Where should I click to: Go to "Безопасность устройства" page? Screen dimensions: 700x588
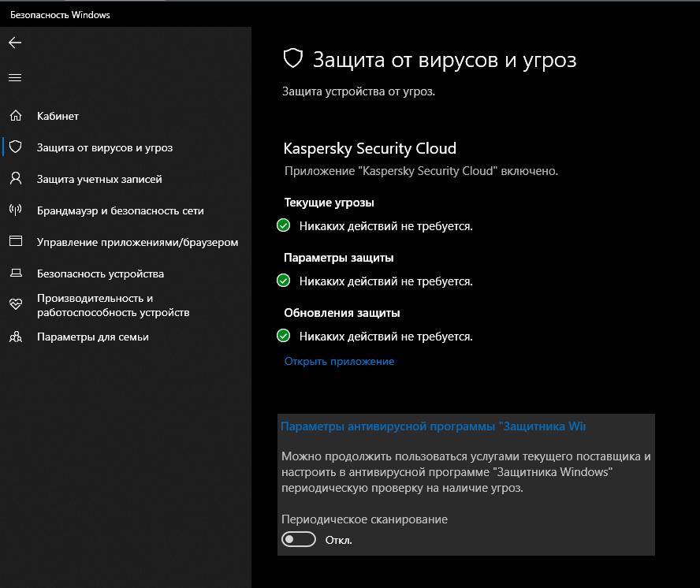[x=100, y=274]
